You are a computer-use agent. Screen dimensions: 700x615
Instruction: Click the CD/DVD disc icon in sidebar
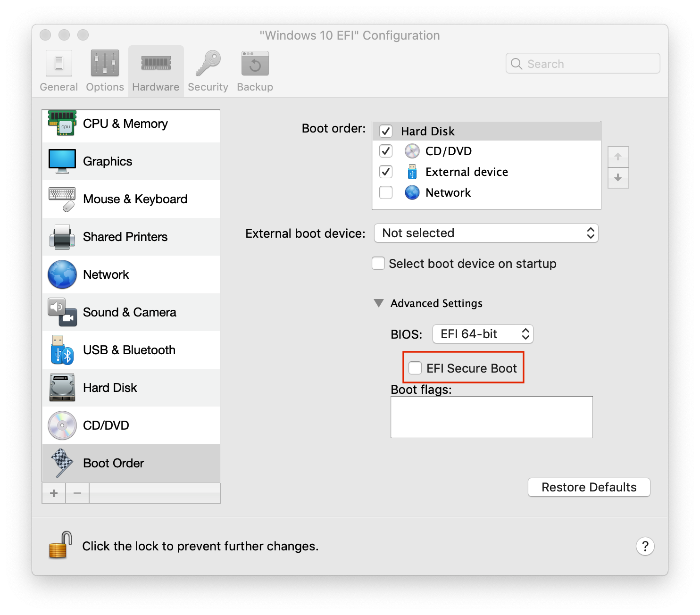point(62,425)
